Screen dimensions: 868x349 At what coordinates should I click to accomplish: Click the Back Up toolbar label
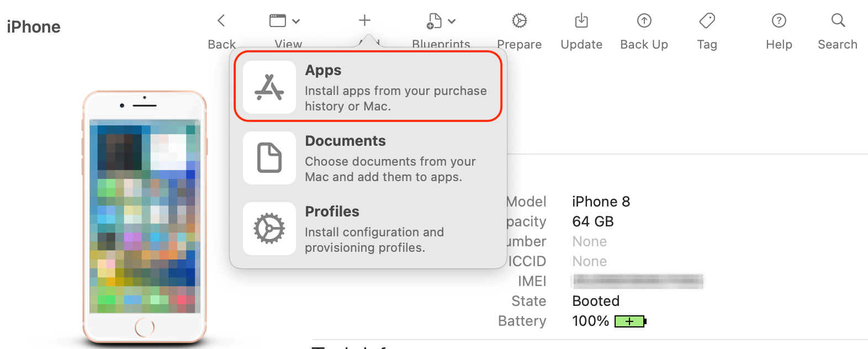pos(644,44)
